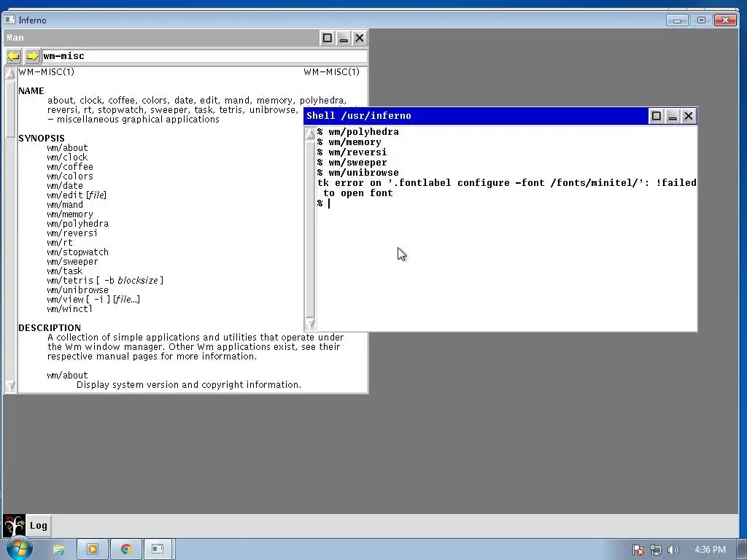Minimize the Shell /usr/inferno window
This screenshot has height=560, width=747.
tap(672, 116)
